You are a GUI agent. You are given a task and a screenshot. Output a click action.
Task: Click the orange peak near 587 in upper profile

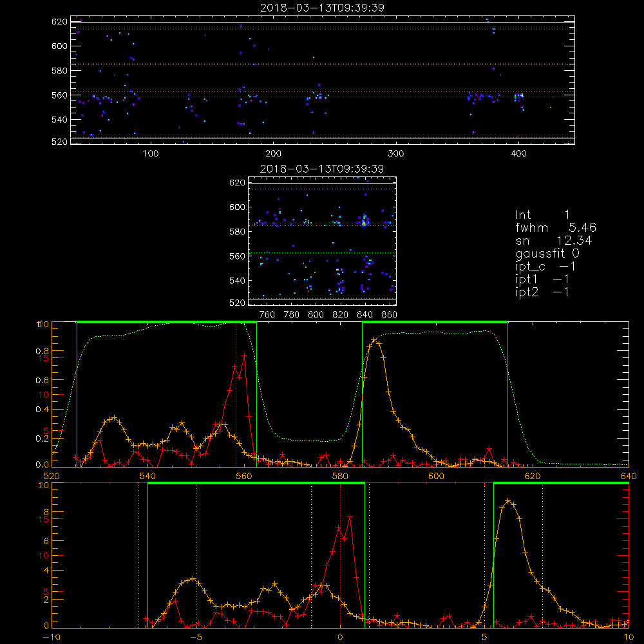point(374,340)
